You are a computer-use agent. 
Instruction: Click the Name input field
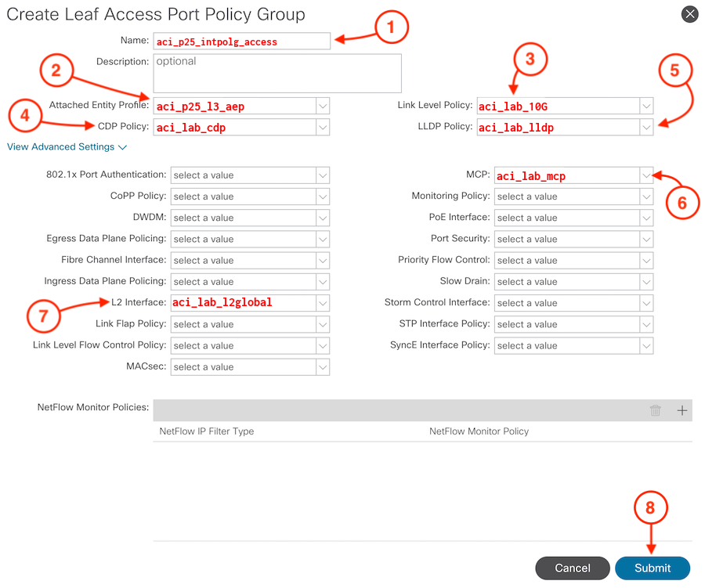pyautogui.click(x=241, y=41)
